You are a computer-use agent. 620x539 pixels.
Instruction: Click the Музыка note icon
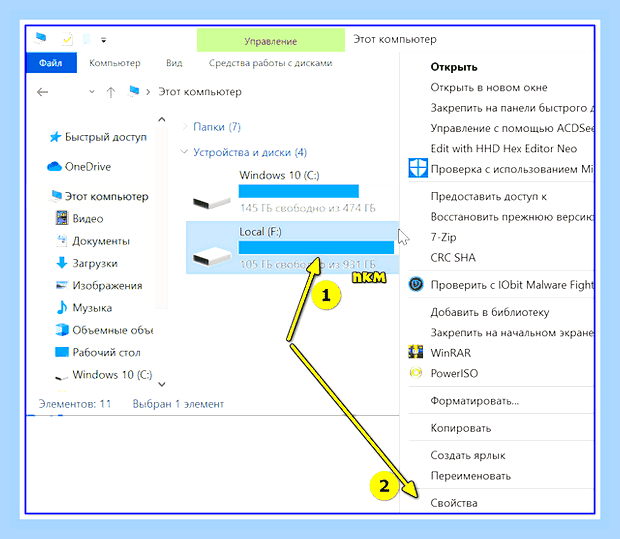62,307
